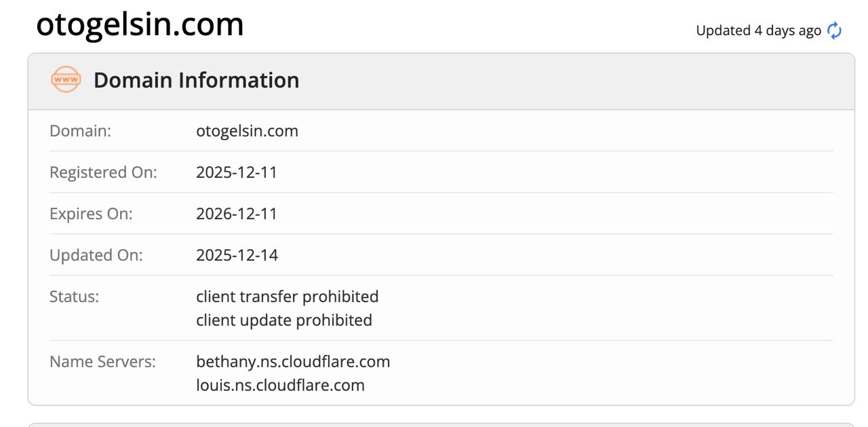Click the "Name Servers:" label
Screen dimensions: 868x427
click(x=102, y=362)
